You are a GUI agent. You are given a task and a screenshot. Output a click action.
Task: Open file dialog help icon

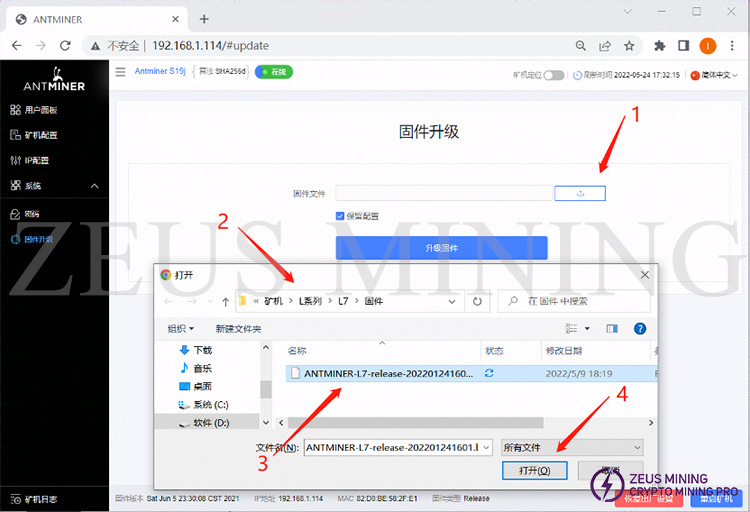tap(640, 328)
